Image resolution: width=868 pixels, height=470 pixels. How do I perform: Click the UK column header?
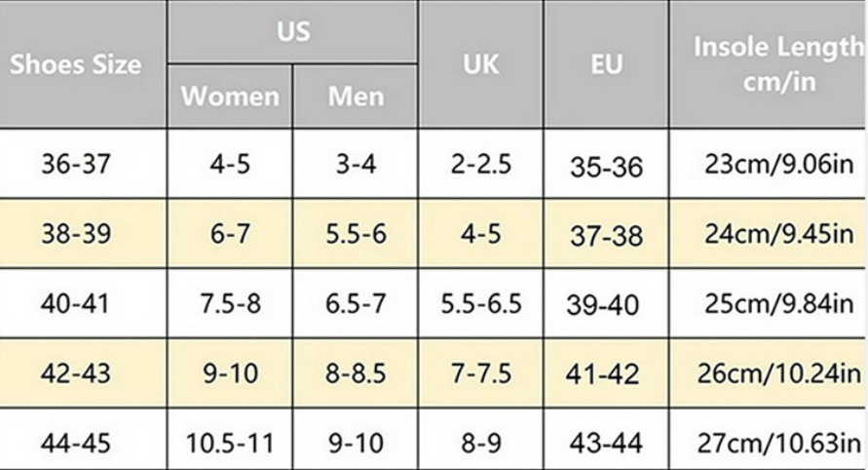pos(480,64)
